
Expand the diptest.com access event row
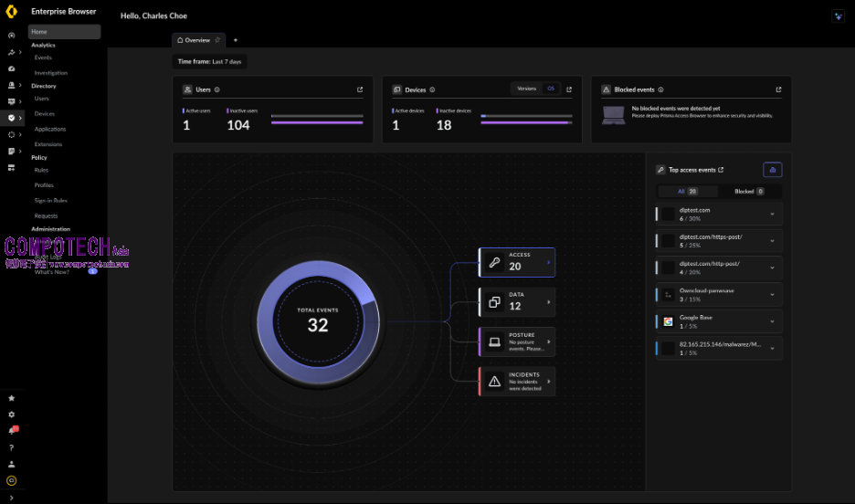click(x=772, y=215)
